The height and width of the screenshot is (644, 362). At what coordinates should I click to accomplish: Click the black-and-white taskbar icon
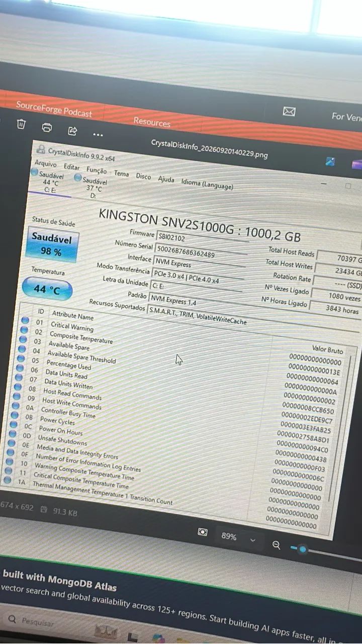coord(133,637)
